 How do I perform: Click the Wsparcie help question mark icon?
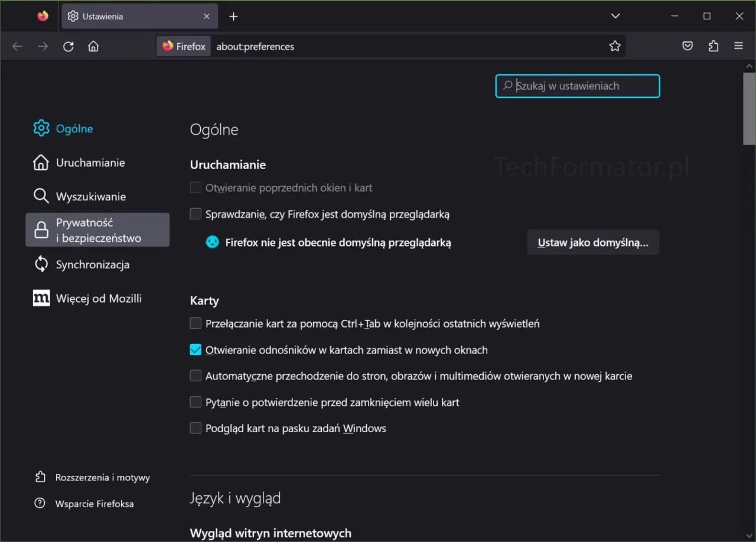point(40,504)
